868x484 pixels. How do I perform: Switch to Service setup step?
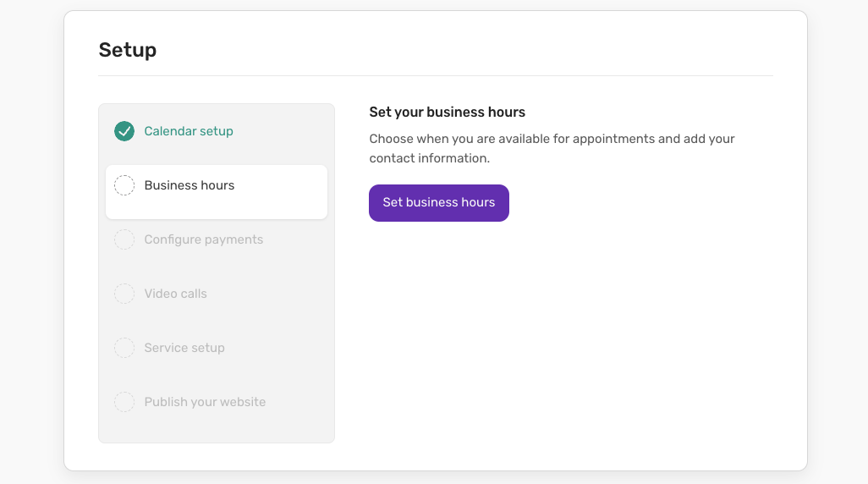184,348
